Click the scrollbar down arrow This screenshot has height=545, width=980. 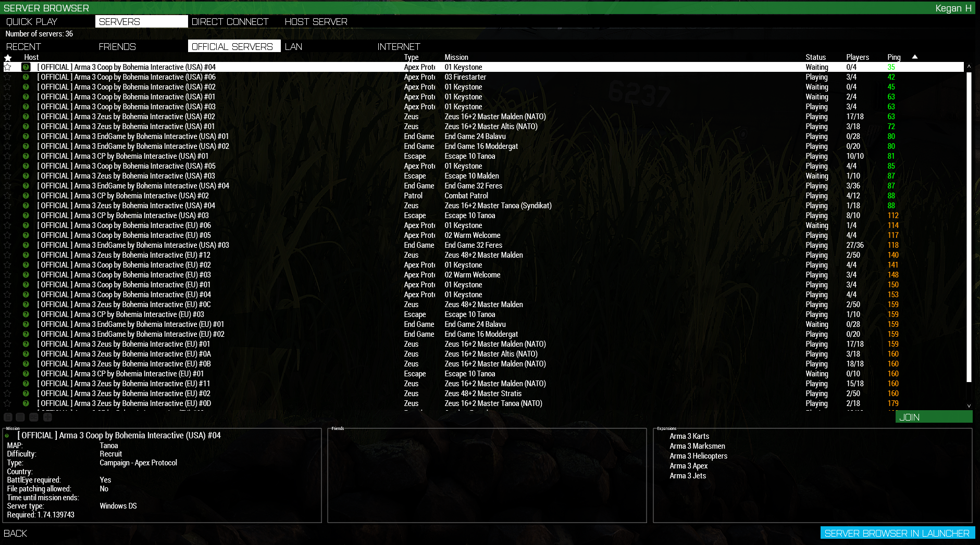pyautogui.click(x=969, y=405)
